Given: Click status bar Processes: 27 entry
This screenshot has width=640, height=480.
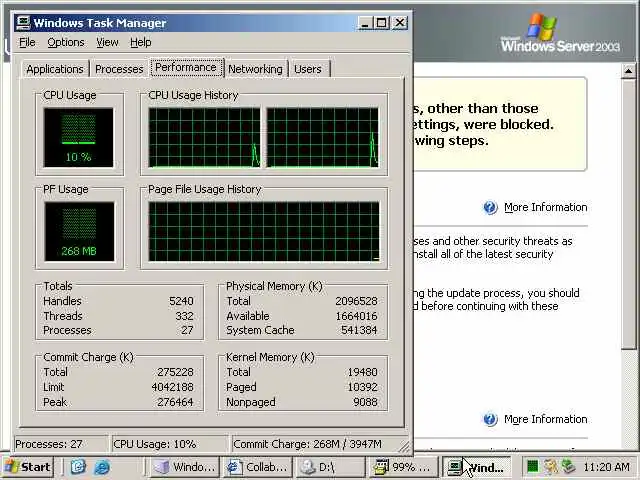Looking at the screenshot, I should [61, 444].
